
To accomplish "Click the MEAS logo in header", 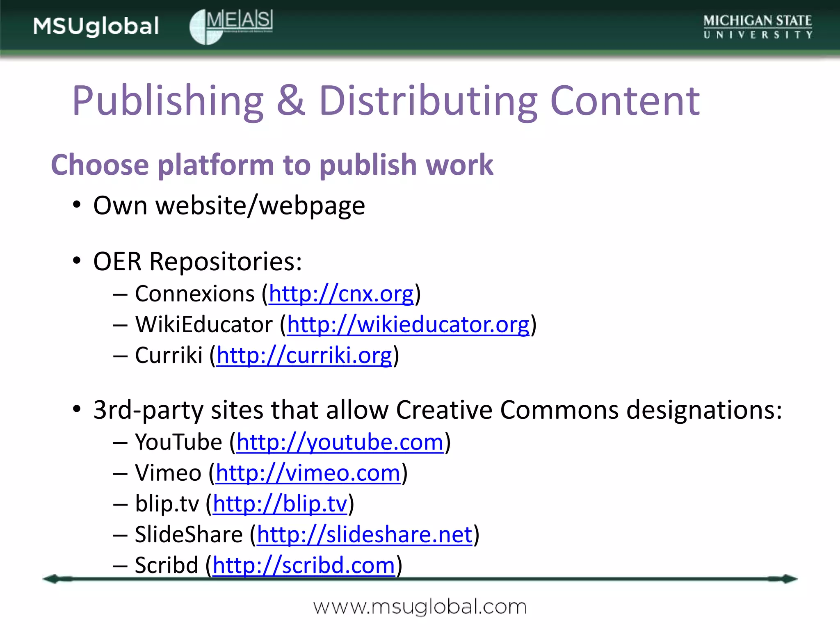I will (x=231, y=27).
